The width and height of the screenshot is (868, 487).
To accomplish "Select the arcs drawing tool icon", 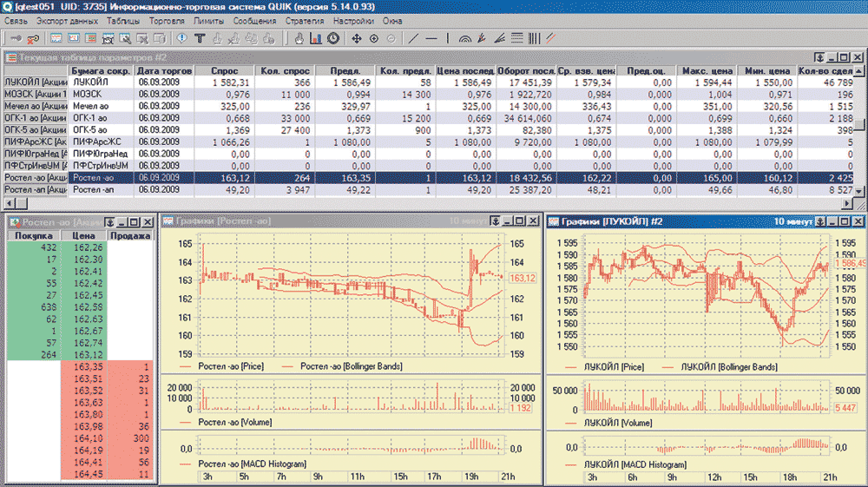I will [465, 39].
